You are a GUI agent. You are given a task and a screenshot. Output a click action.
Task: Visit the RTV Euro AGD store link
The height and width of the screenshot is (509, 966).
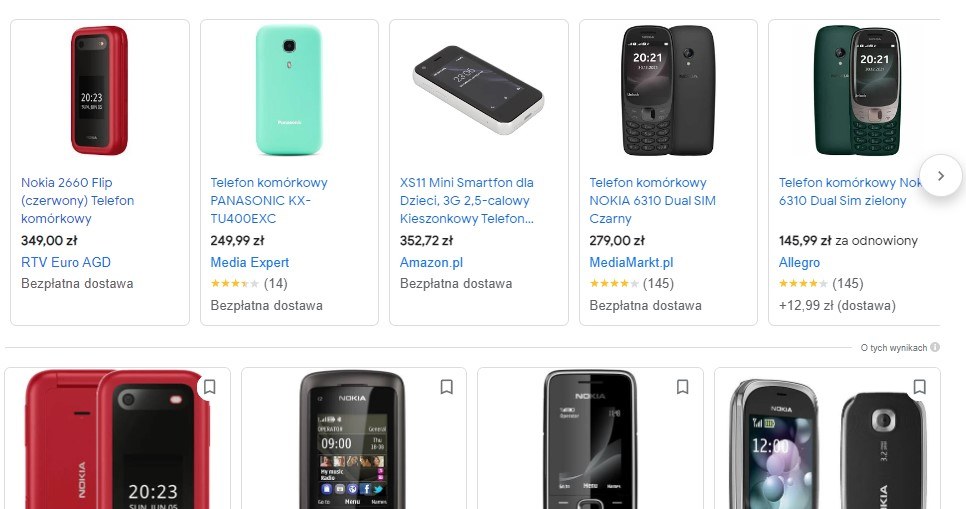pos(66,262)
